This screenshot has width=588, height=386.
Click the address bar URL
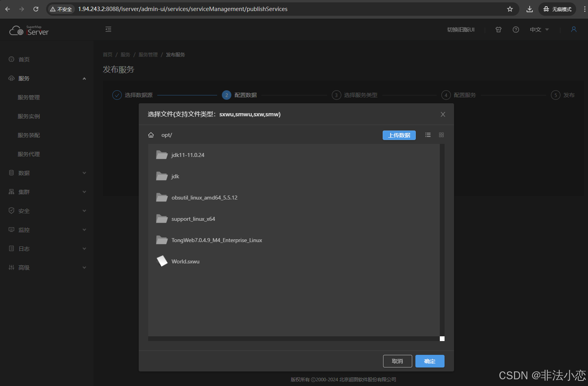click(x=182, y=9)
